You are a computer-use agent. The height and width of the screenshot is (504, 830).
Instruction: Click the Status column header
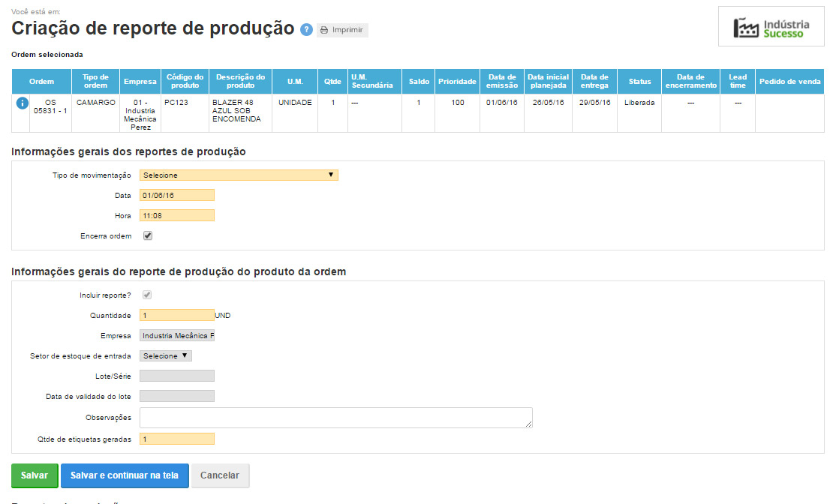coord(639,81)
